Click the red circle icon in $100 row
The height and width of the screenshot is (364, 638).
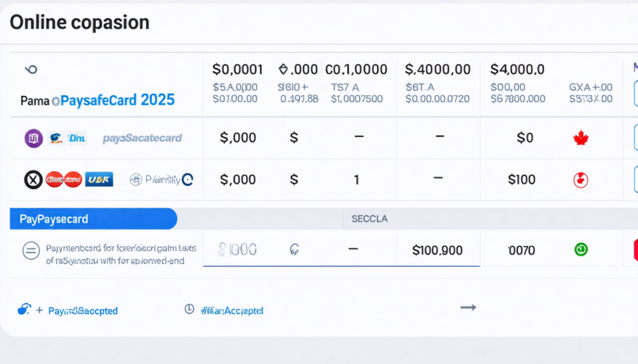581,180
